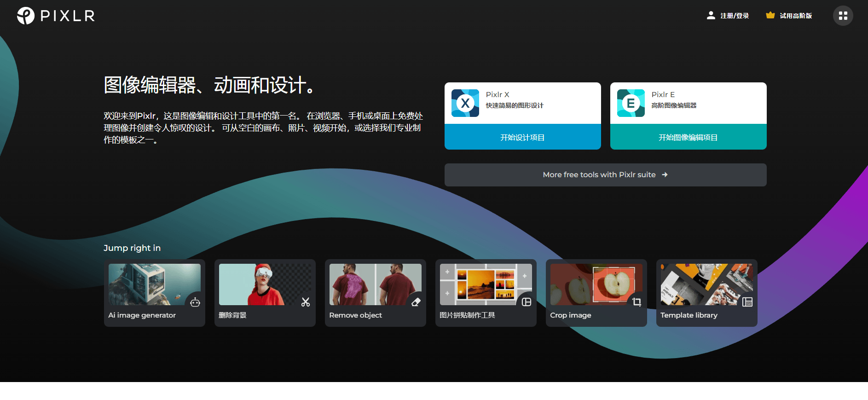Select 试用高阶版 premium trial link

(x=796, y=16)
